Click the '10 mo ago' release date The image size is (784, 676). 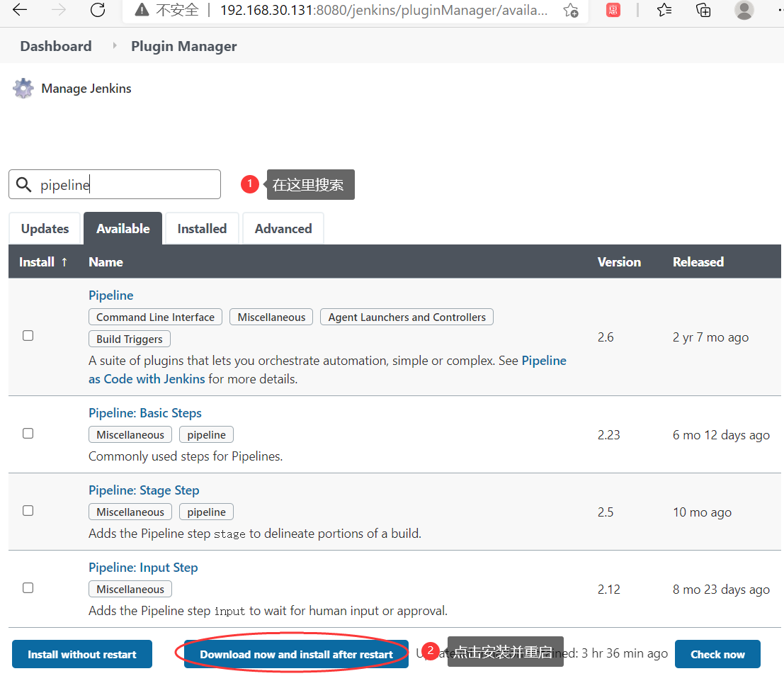(702, 512)
